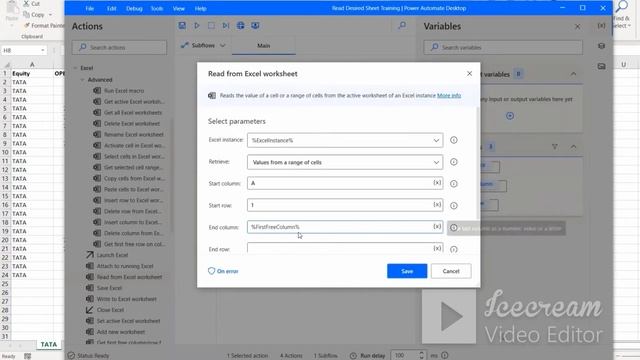Open the images pane icon on right rail

click(x=601, y=66)
